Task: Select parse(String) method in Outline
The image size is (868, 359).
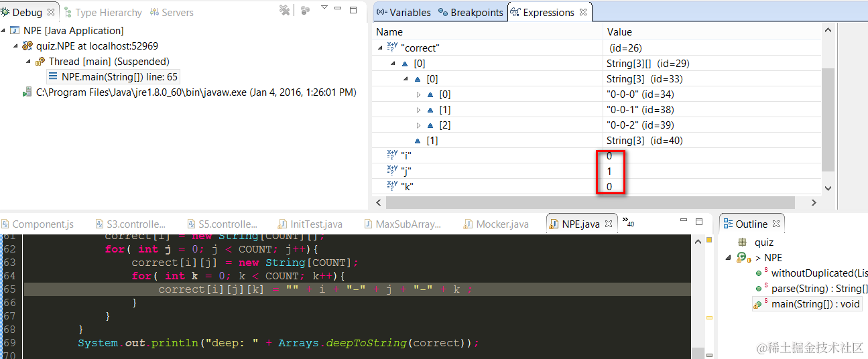Action: pyautogui.click(x=810, y=289)
